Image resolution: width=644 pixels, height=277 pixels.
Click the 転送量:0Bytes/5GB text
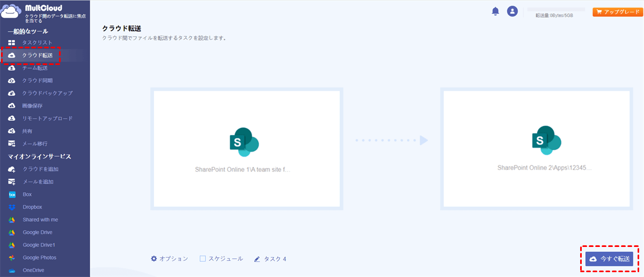coord(554,16)
